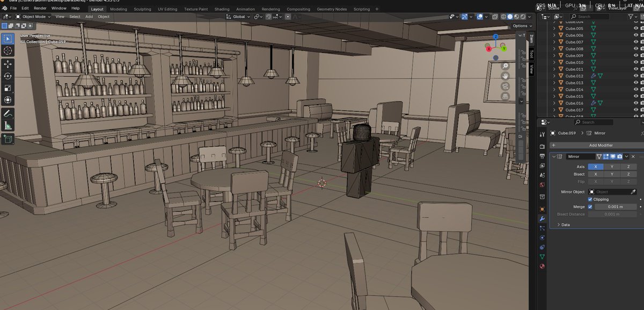The image size is (644, 310).
Task: Open the Particles properties tab
Action: (x=542, y=228)
